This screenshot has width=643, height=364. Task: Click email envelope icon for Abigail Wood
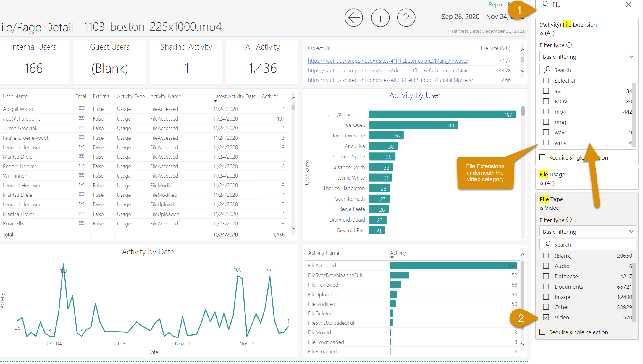(x=82, y=108)
